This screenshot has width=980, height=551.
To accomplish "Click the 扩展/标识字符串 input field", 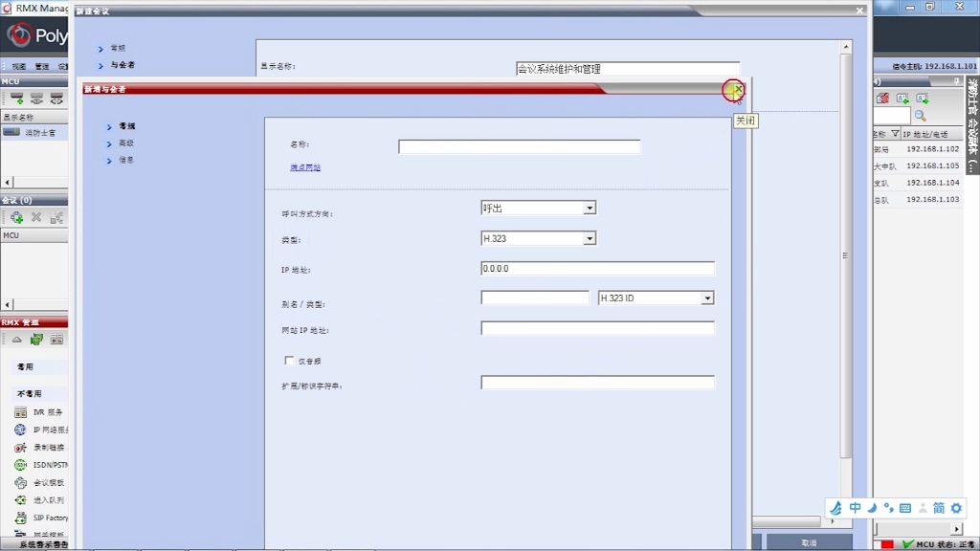I will pyautogui.click(x=597, y=383).
